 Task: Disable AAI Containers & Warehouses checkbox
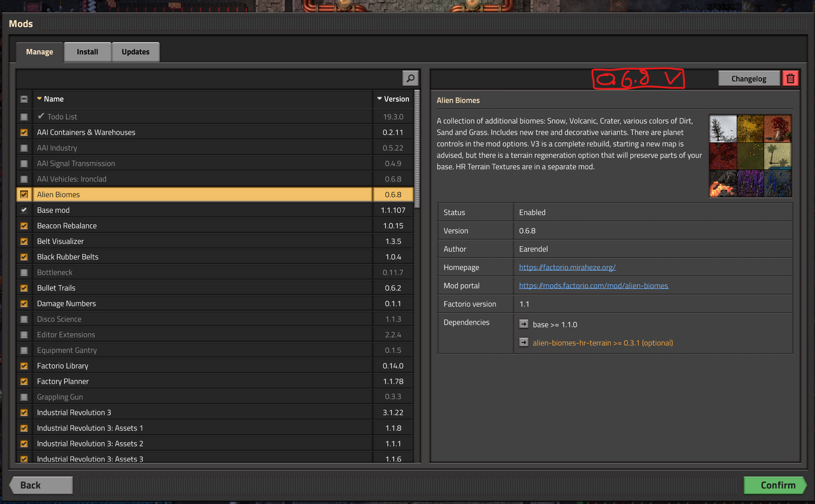pyautogui.click(x=24, y=132)
